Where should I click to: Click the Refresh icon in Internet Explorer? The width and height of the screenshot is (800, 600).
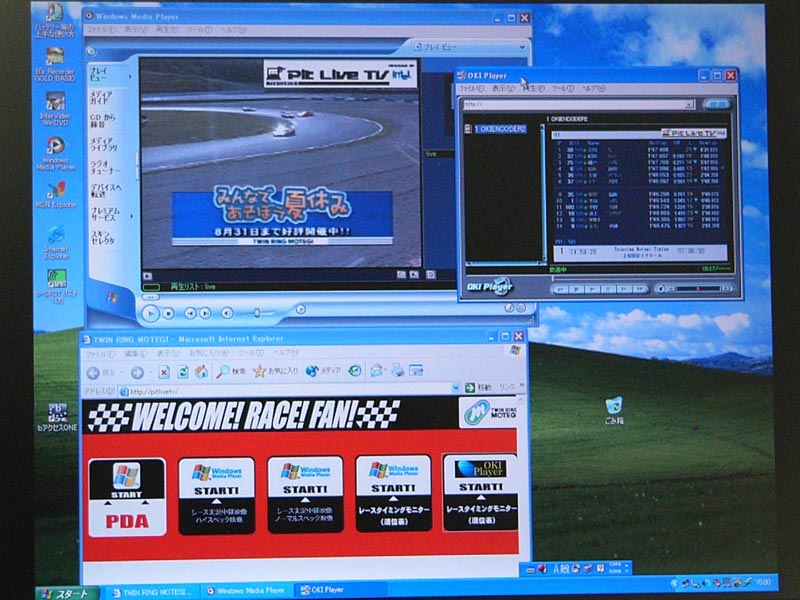click(x=183, y=372)
